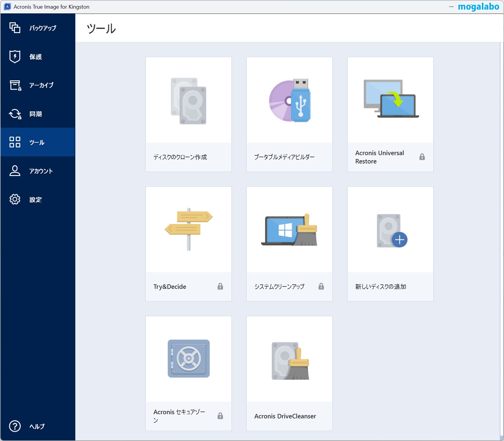
Task: Open ディスクのクローン作成 tool
Action: 188,114
